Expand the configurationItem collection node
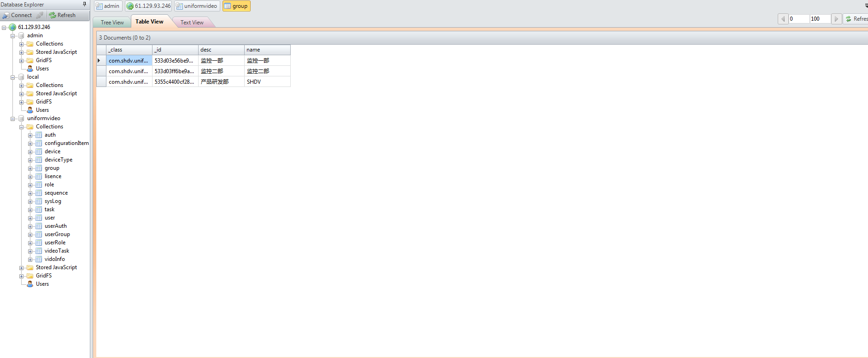 tap(30, 144)
